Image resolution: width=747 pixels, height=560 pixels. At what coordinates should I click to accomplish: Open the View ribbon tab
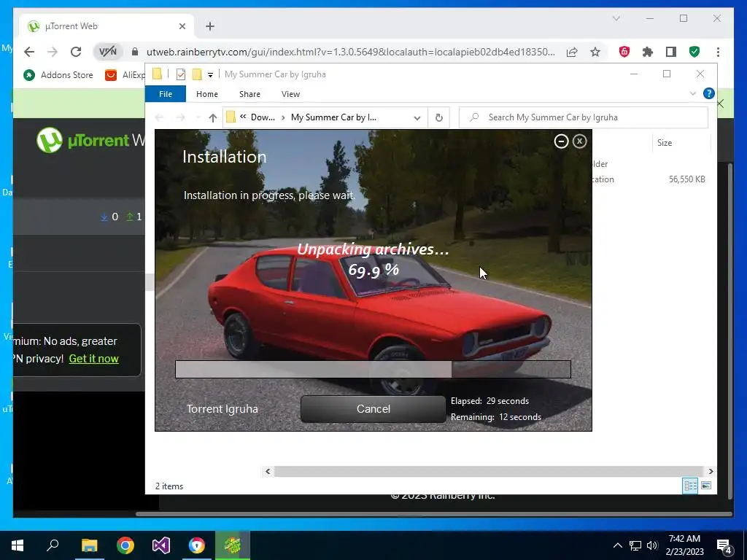[x=290, y=94]
